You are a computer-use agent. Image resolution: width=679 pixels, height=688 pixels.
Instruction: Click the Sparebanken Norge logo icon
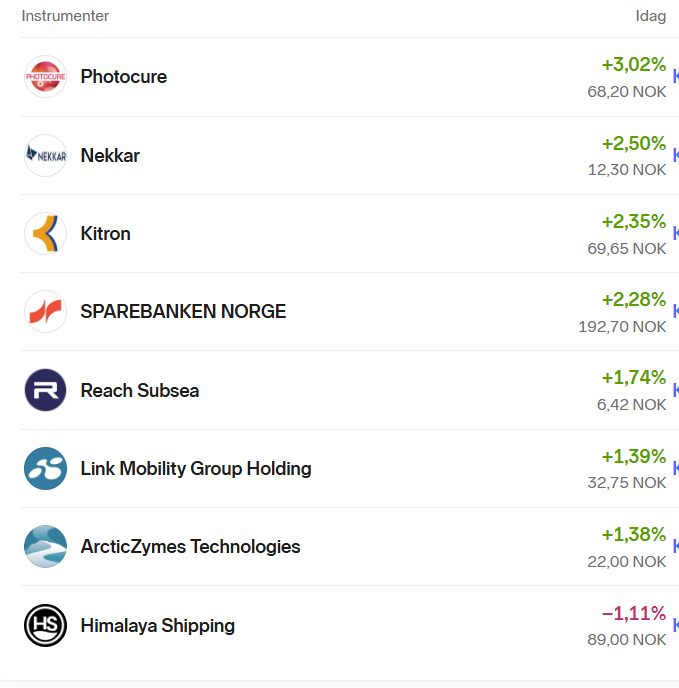pos(45,311)
